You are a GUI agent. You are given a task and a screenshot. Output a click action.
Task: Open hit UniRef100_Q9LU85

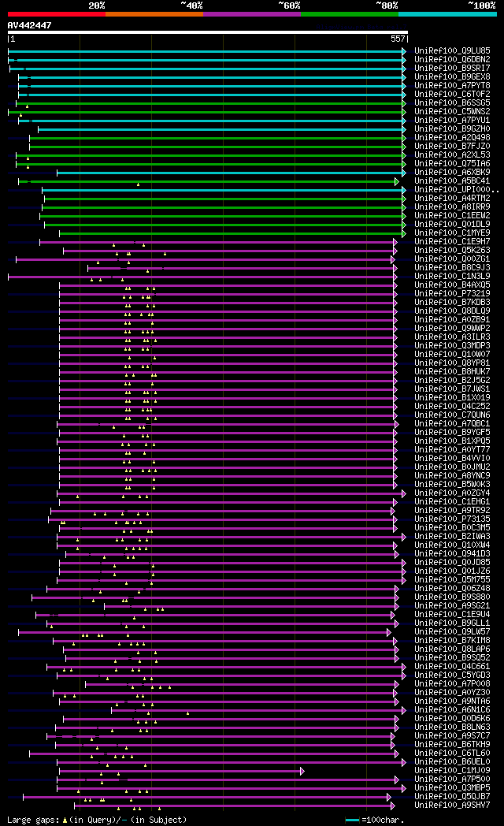click(x=452, y=51)
